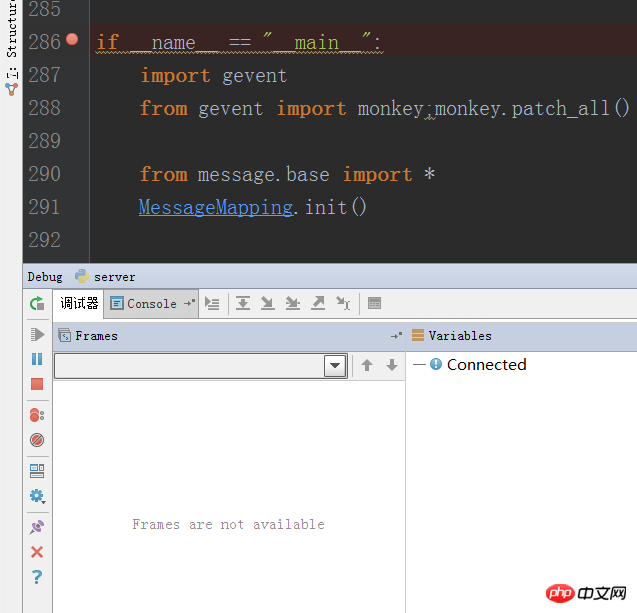Click the Step Out toolbar icon
The image size is (637, 613).
(318, 303)
